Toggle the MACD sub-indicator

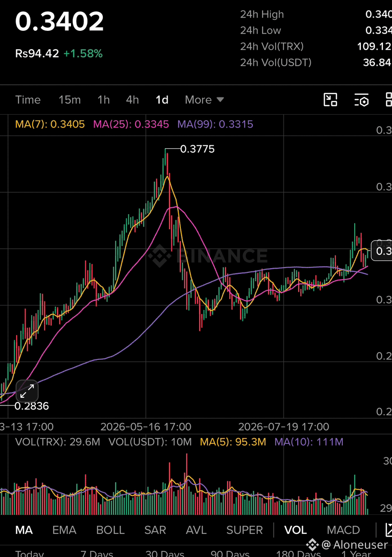point(343,530)
